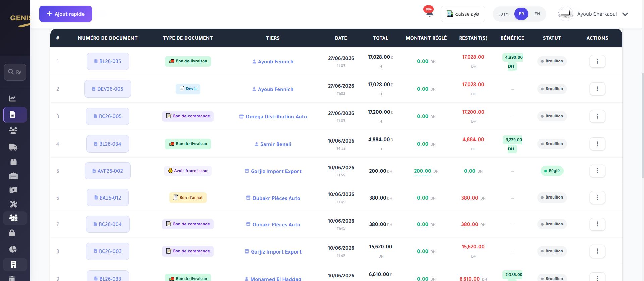Click the Bon d'achat type badge
Image resolution: width=644 pixels, height=281 pixels.
pos(188,198)
